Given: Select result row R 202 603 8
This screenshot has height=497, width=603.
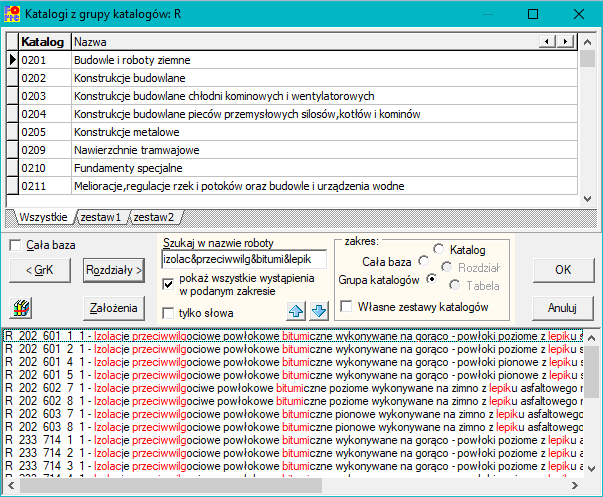Looking at the screenshot, I should [x=293, y=427].
